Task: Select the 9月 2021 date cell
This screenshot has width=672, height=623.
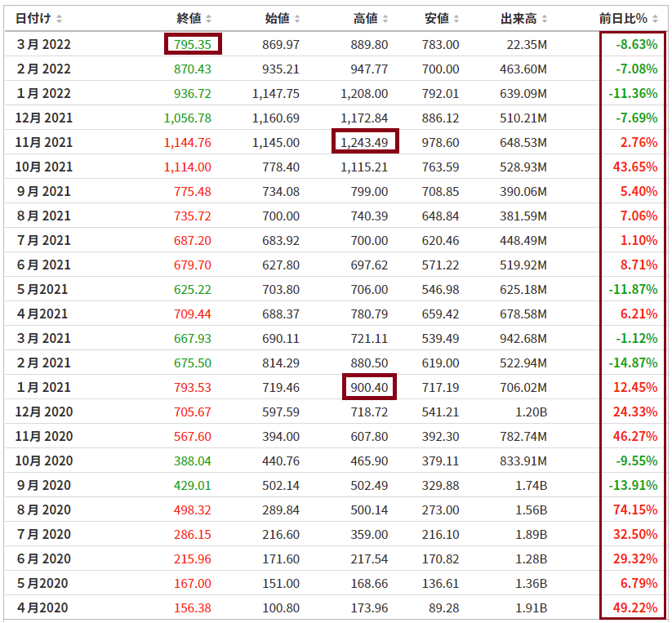Action: click(44, 191)
